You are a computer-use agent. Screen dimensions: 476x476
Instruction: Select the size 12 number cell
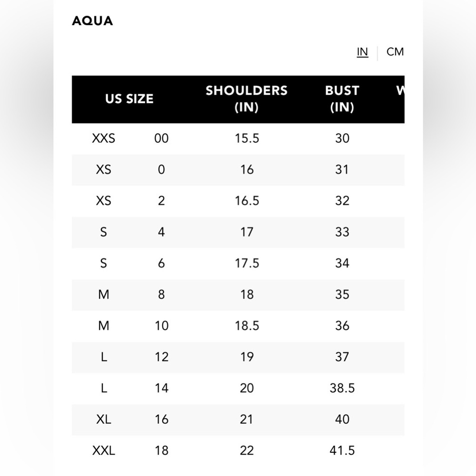(x=161, y=357)
